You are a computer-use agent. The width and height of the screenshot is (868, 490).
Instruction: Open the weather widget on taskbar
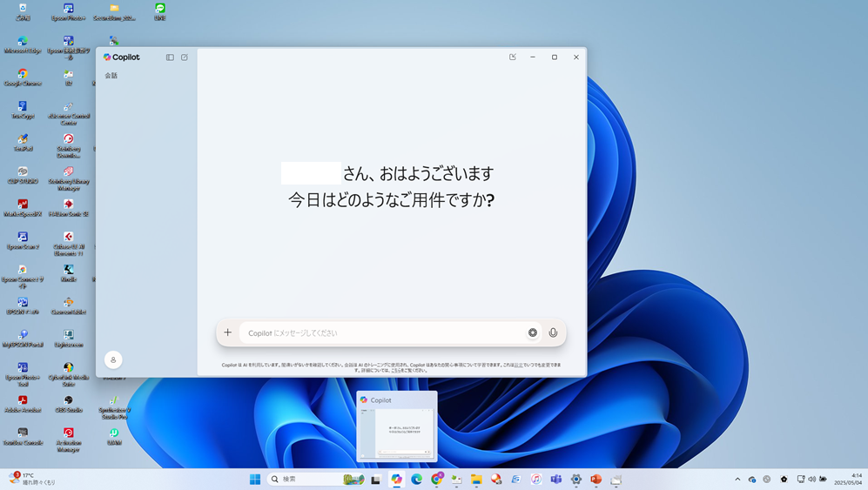click(33, 479)
